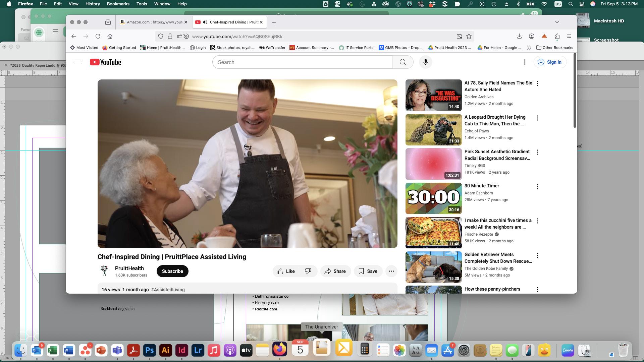Subscribe to the PruittHealth channel

pos(172,271)
